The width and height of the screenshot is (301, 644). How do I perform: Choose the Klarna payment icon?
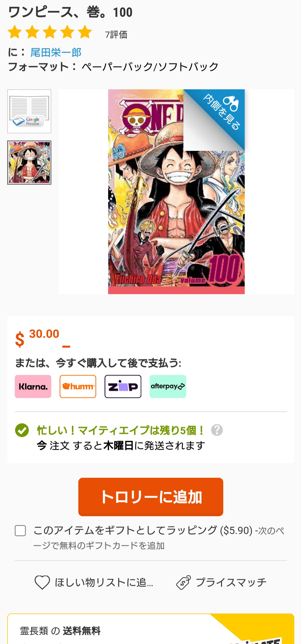(x=33, y=386)
